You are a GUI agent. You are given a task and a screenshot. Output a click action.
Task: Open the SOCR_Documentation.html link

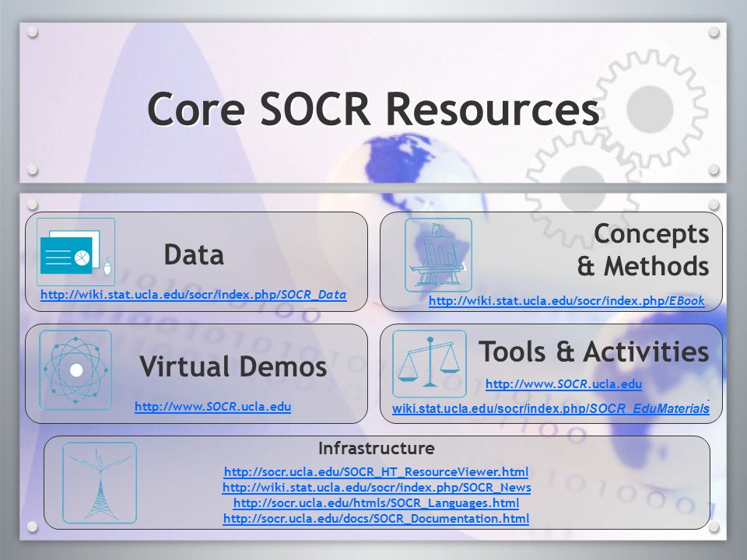point(377,519)
